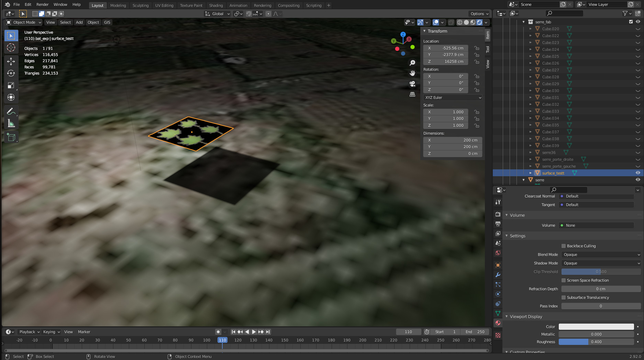
Task: Click the current frame 110 field
Action: pos(409,332)
